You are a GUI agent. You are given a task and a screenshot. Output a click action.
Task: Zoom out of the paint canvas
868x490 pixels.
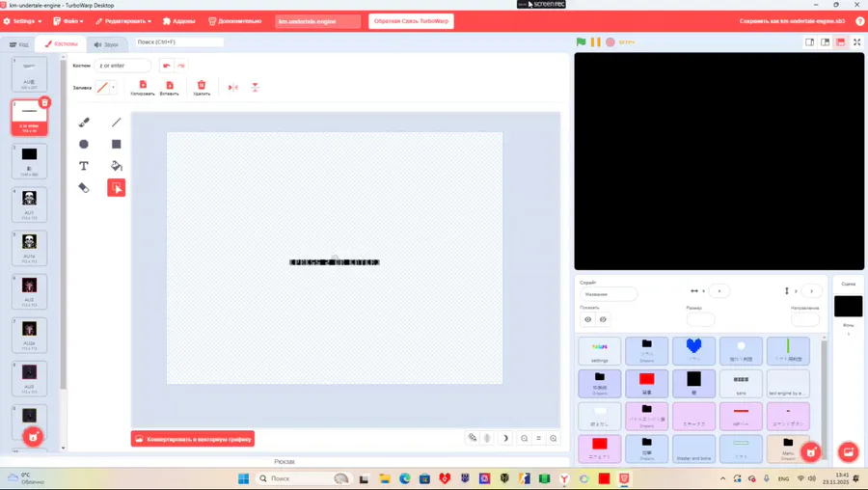point(524,439)
